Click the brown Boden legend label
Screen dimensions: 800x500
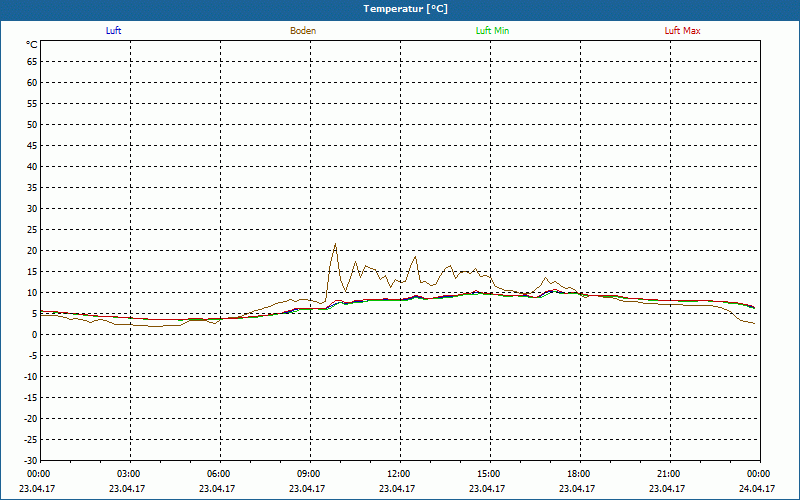click(303, 31)
